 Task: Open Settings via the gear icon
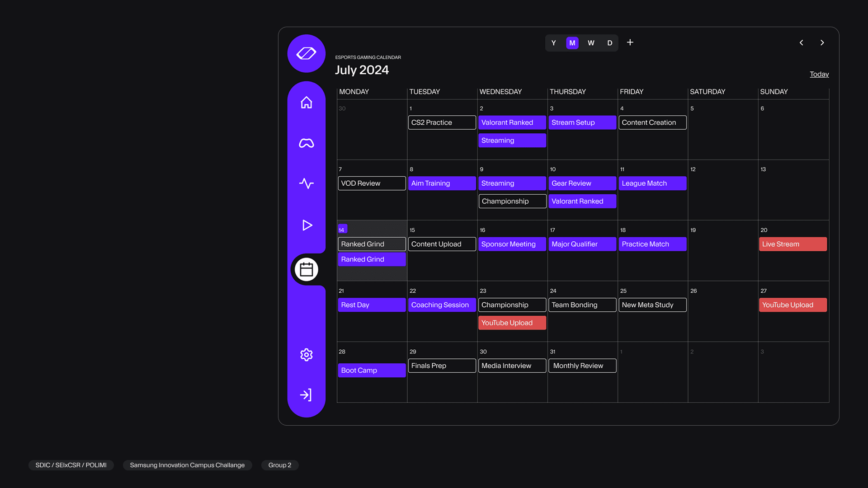[306, 355]
